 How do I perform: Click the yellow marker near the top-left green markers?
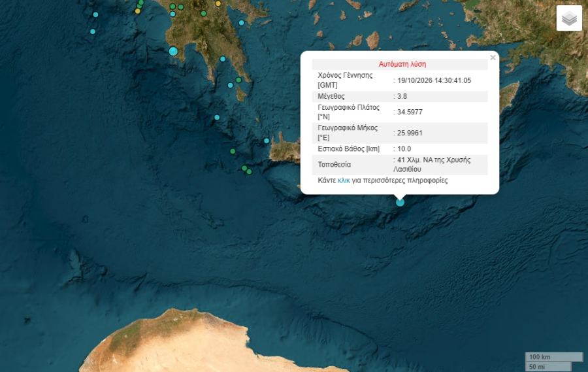(138, 11)
